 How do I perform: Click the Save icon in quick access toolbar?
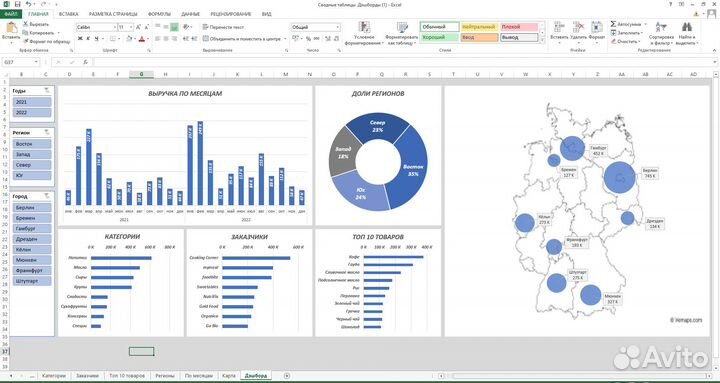pos(17,4)
